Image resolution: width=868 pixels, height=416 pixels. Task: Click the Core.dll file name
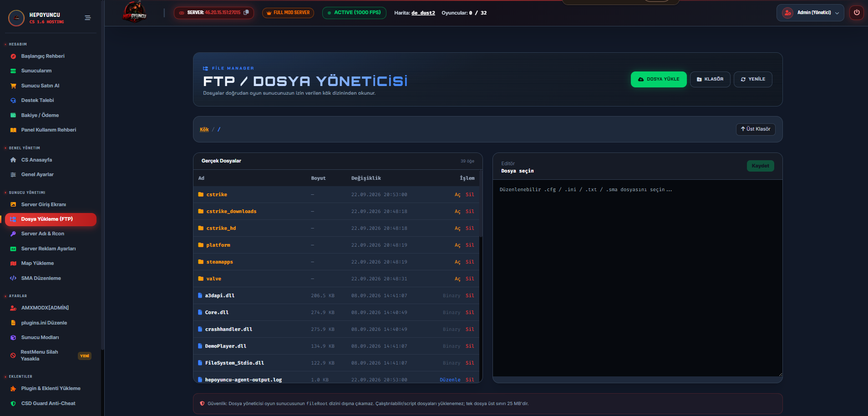point(217,313)
